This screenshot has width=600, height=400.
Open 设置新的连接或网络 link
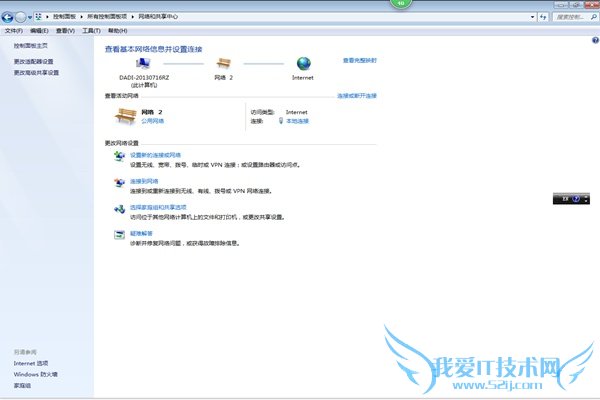pos(155,155)
